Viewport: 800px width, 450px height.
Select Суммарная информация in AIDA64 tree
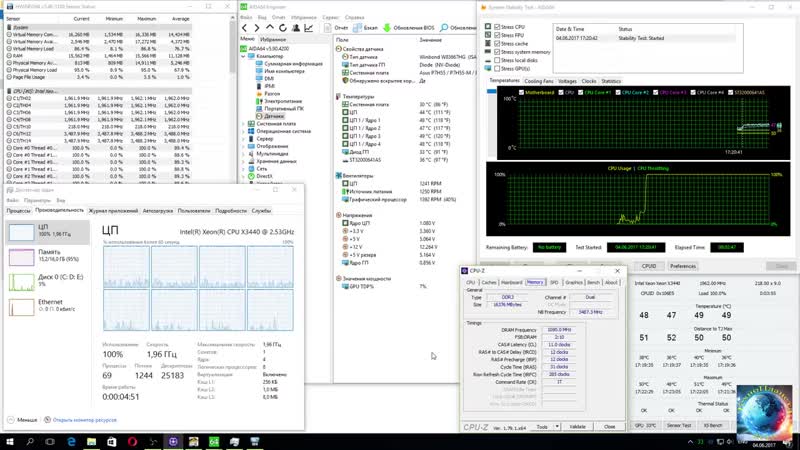(x=289, y=64)
